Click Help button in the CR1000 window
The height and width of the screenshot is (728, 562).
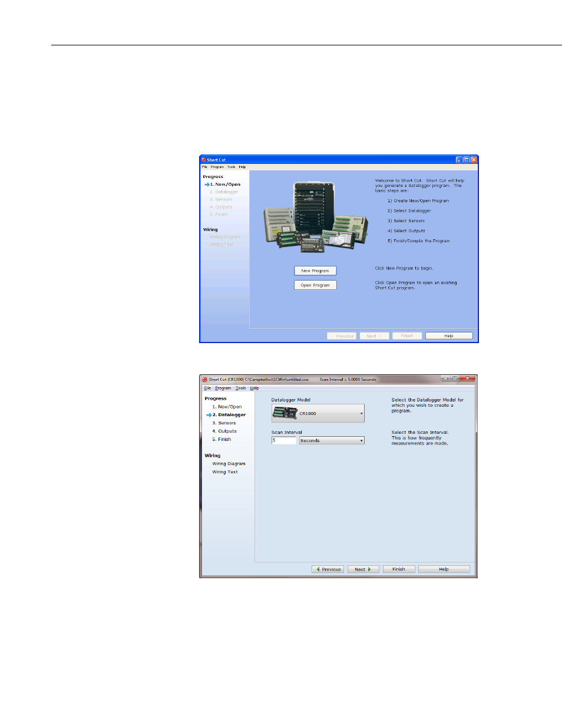[x=444, y=569]
